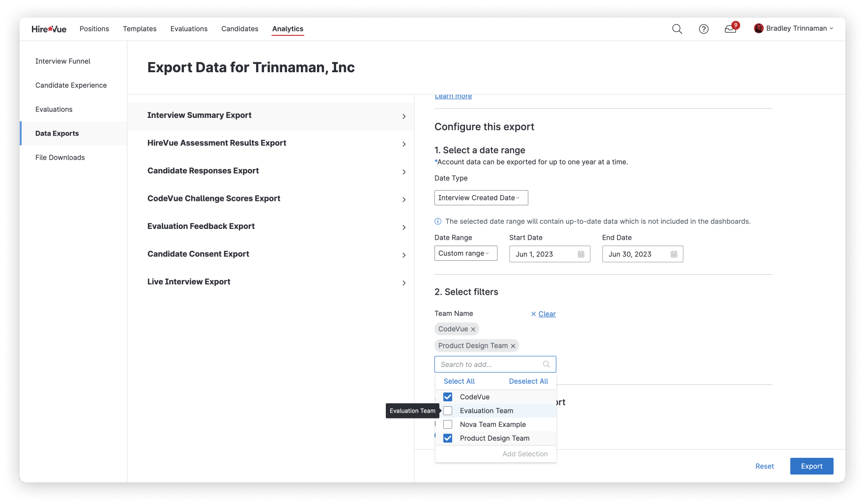This screenshot has height=504, width=865.
Task: Click the Clear link for Team Name
Action: [547, 314]
